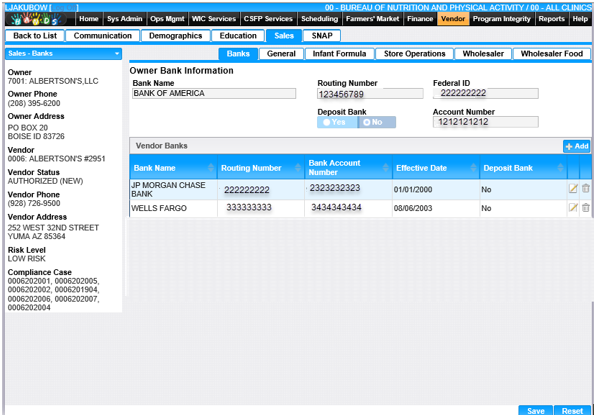Click the routing number 333333333 cell
The width and height of the screenshot is (595, 415).
tap(261, 208)
